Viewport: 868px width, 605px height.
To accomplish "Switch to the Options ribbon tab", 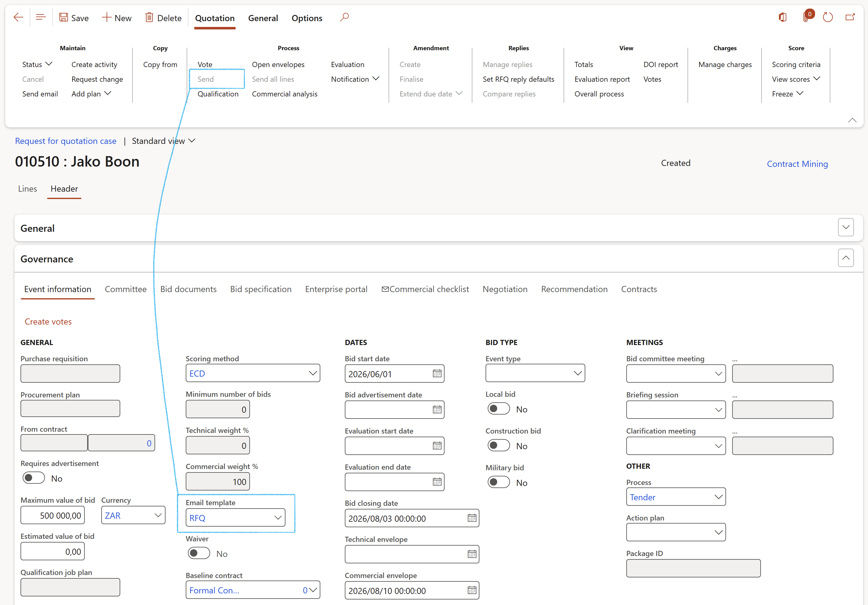I will (x=307, y=18).
